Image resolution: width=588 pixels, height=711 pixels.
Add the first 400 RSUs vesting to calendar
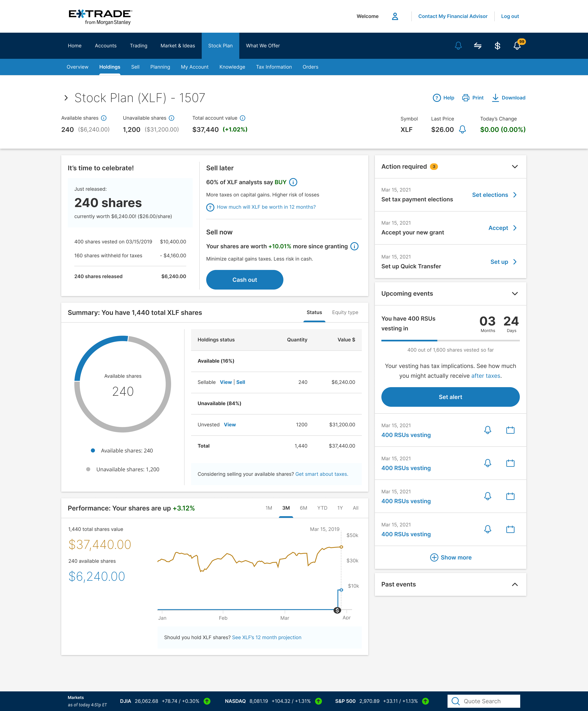click(510, 430)
